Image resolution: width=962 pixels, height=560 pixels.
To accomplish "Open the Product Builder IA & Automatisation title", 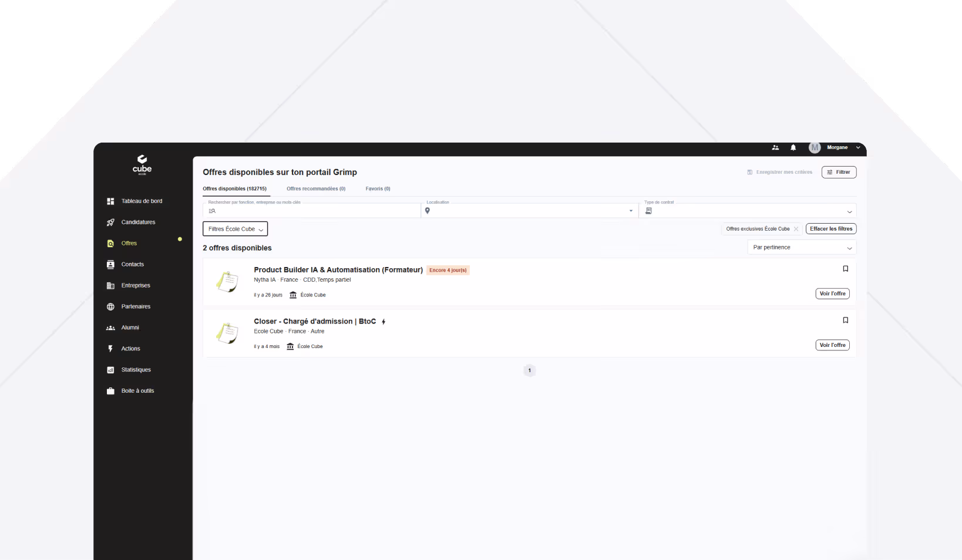I will click(x=338, y=270).
